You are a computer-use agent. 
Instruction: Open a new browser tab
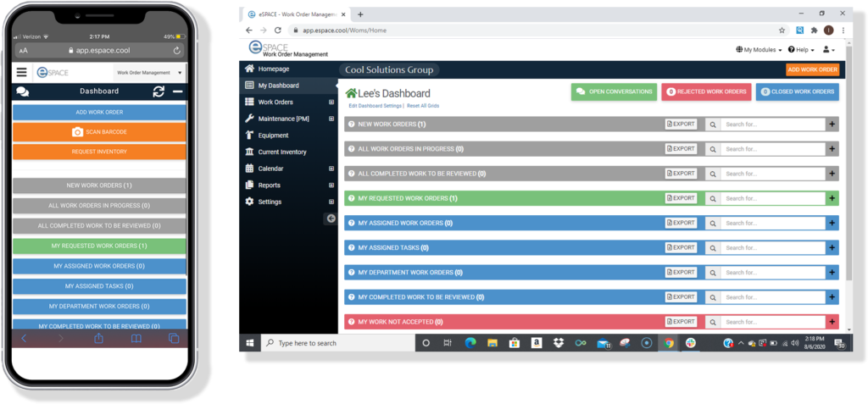(x=360, y=14)
